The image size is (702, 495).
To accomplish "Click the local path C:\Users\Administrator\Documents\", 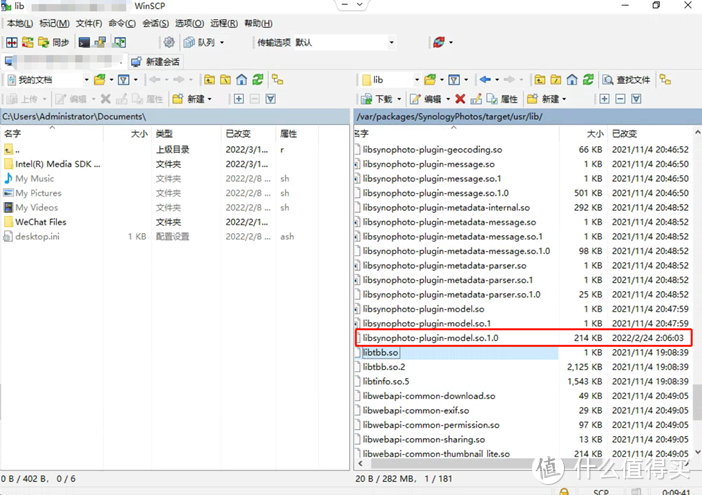I will (74, 117).
